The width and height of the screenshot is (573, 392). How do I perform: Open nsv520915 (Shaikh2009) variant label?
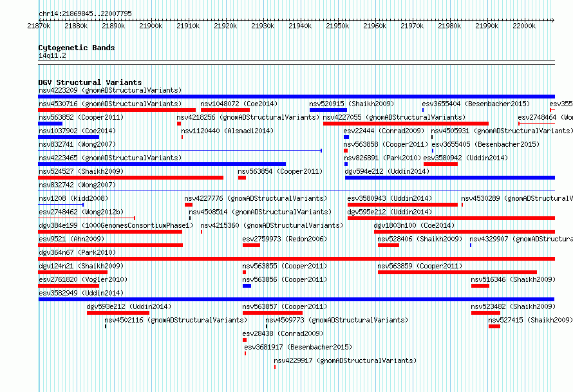click(352, 104)
